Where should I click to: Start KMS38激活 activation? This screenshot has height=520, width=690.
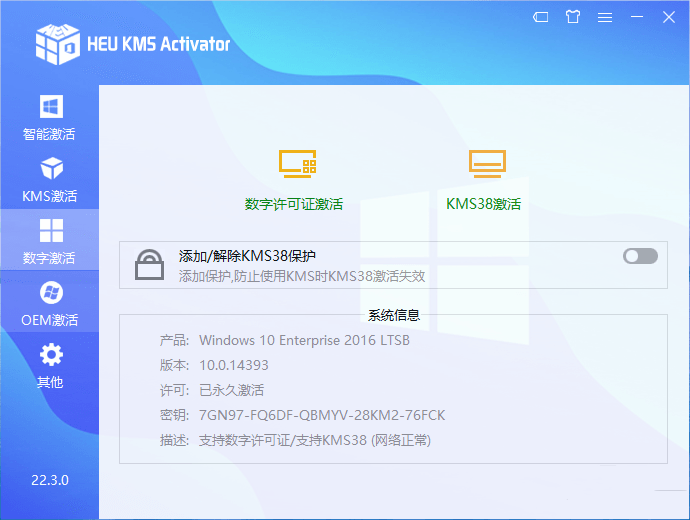tap(486, 181)
